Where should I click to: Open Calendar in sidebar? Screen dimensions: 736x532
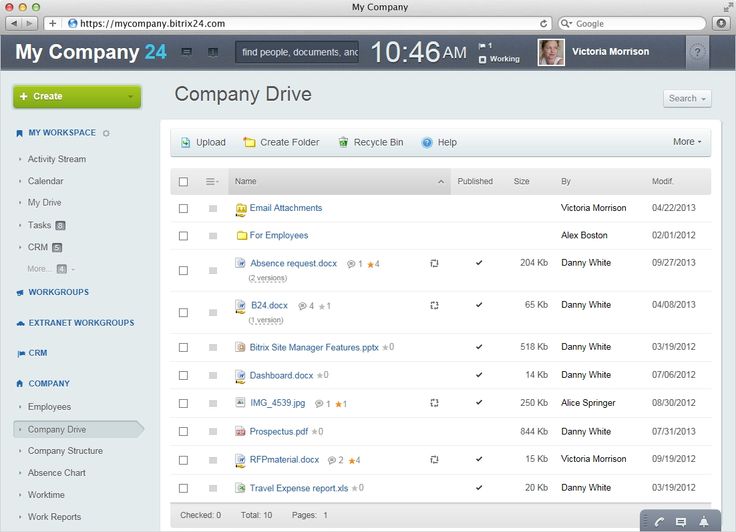click(x=46, y=181)
